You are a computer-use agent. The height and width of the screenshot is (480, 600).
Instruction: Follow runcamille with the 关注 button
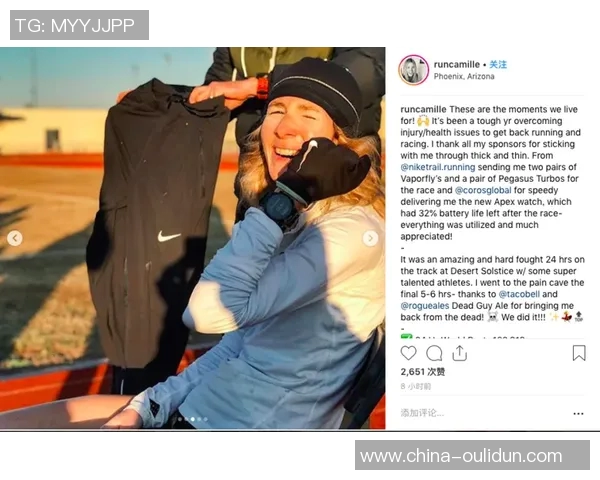pyautogui.click(x=498, y=64)
